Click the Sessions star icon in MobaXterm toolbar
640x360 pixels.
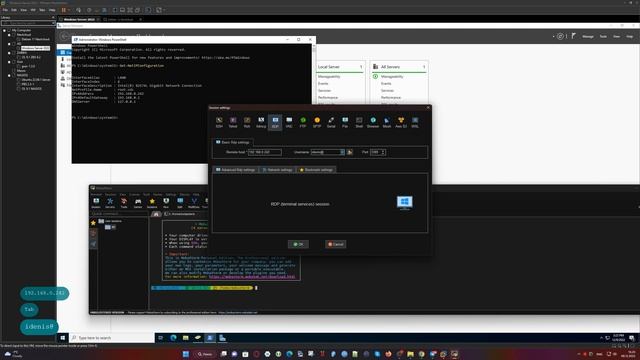coord(152,203)
